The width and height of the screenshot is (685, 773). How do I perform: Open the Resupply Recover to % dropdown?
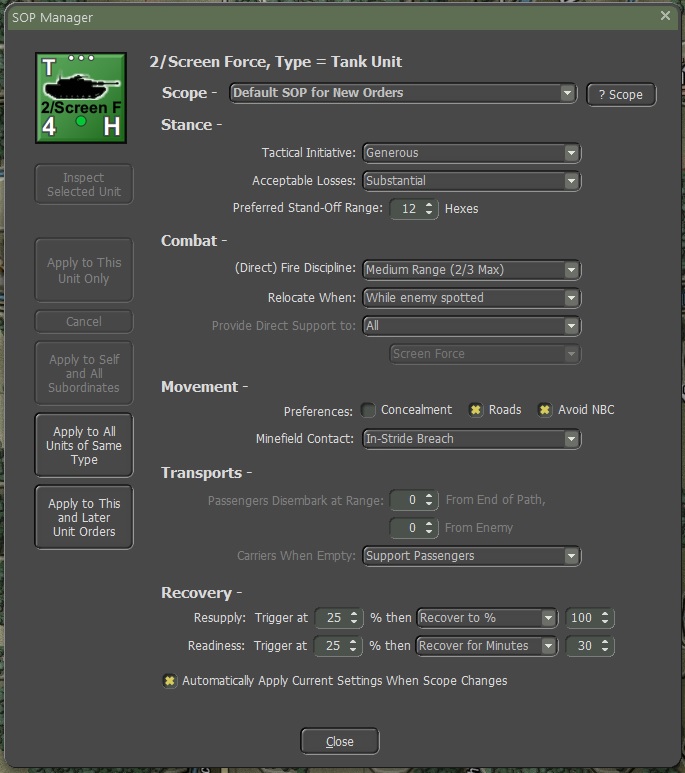pos(487,618)
